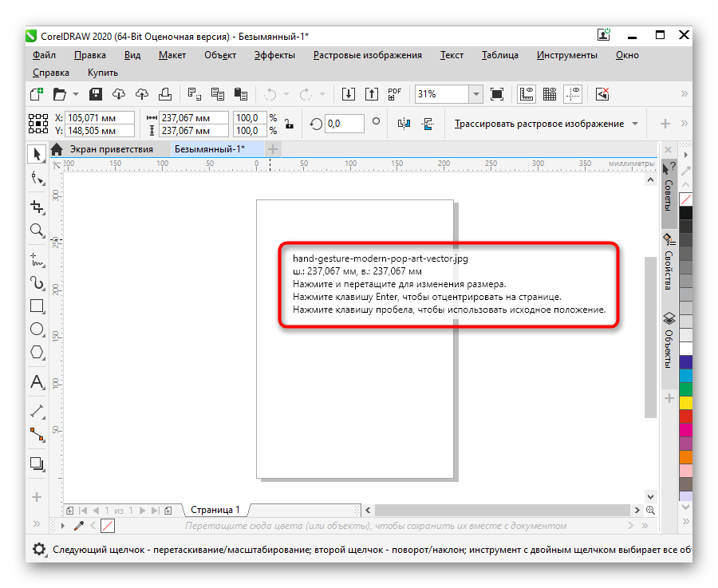Show the next color palette row arrow

(x=685, y=507)
